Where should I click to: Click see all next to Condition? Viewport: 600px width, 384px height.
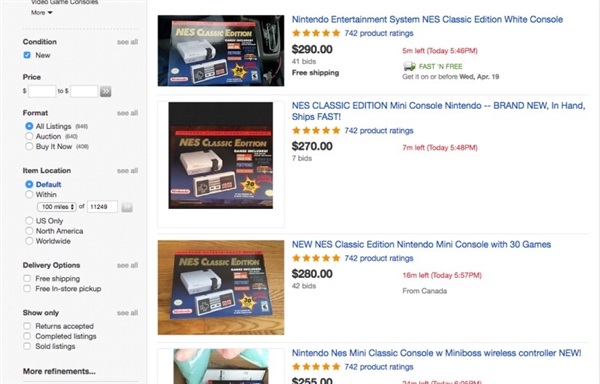coord(127,42)
